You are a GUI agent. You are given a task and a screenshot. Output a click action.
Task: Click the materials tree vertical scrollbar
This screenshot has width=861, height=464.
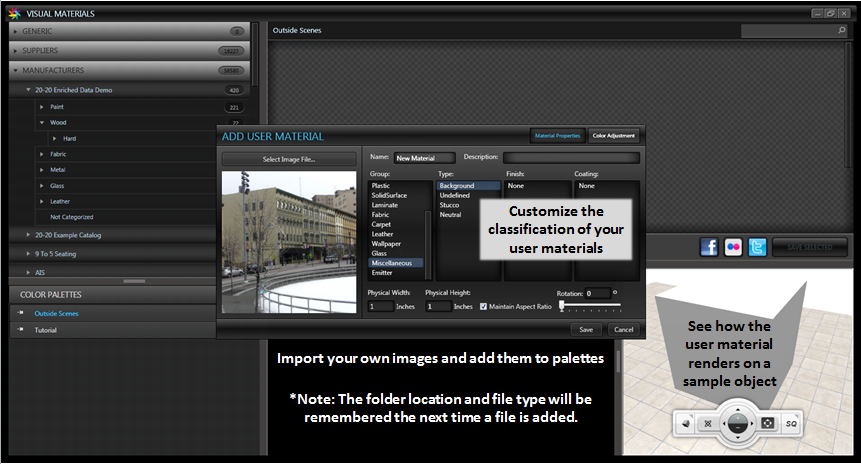[254, 55]
